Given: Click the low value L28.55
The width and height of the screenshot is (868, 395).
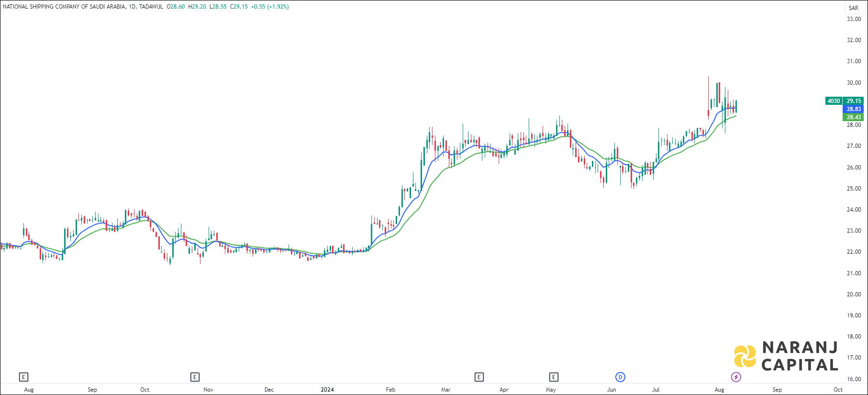Looking at the screenshot, I should pos(218,7).
